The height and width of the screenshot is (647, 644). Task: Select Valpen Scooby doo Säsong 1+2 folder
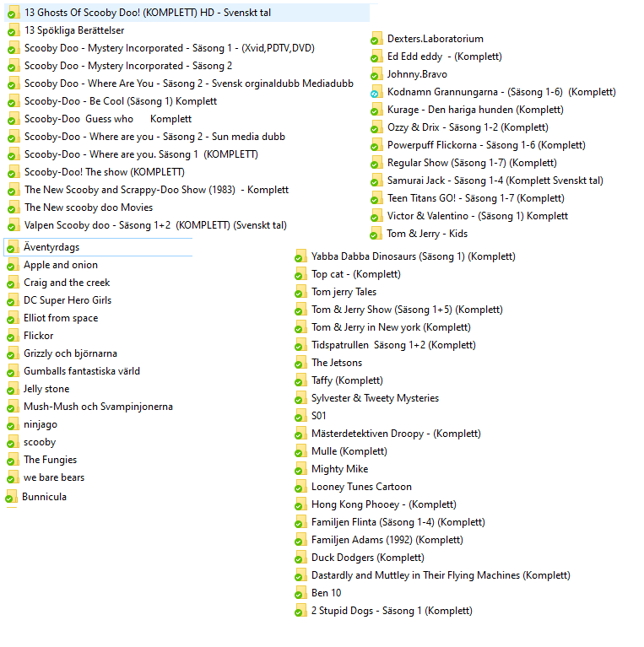155,226
